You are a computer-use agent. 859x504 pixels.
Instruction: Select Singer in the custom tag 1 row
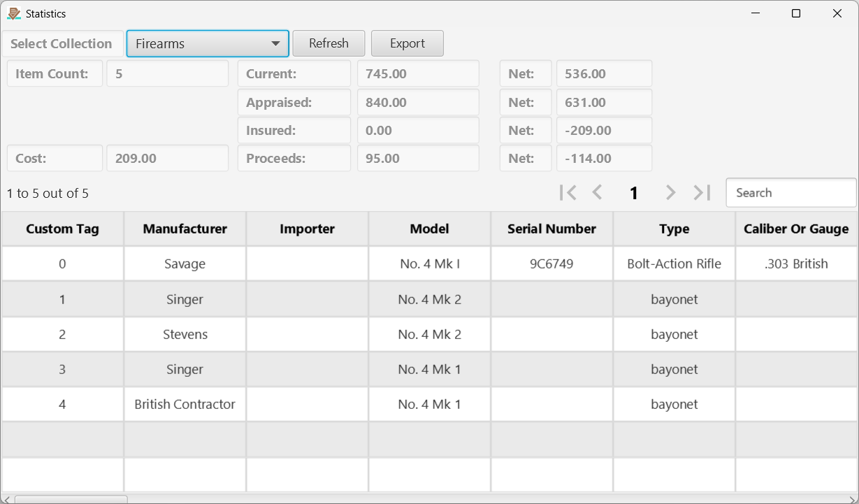(x=185, y=299)
